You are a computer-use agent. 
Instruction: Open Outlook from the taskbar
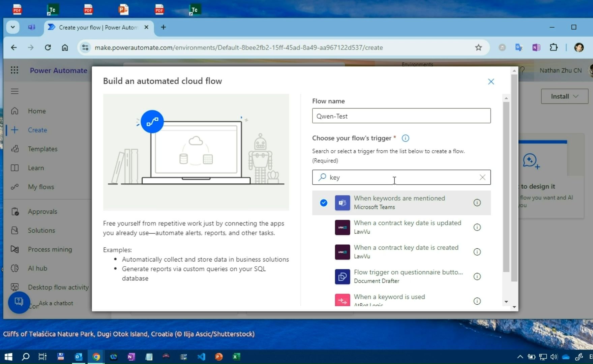[x=79, y=357]
